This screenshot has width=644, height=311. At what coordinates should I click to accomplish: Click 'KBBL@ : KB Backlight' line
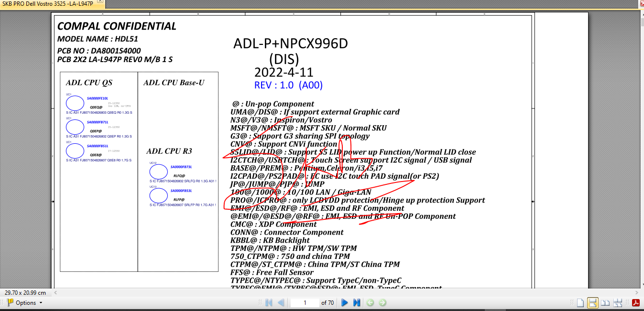point(270,240)
